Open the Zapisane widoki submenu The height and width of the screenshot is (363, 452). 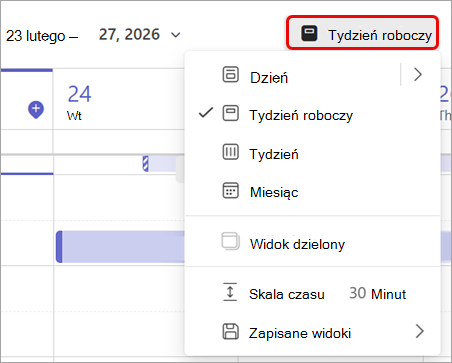[x=312, y=332]
